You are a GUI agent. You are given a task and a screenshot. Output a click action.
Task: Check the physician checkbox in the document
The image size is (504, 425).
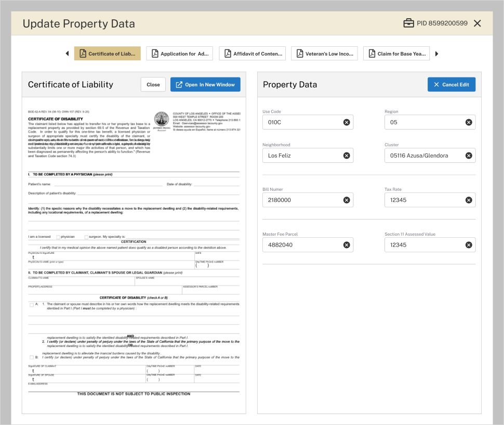point(58,237)
